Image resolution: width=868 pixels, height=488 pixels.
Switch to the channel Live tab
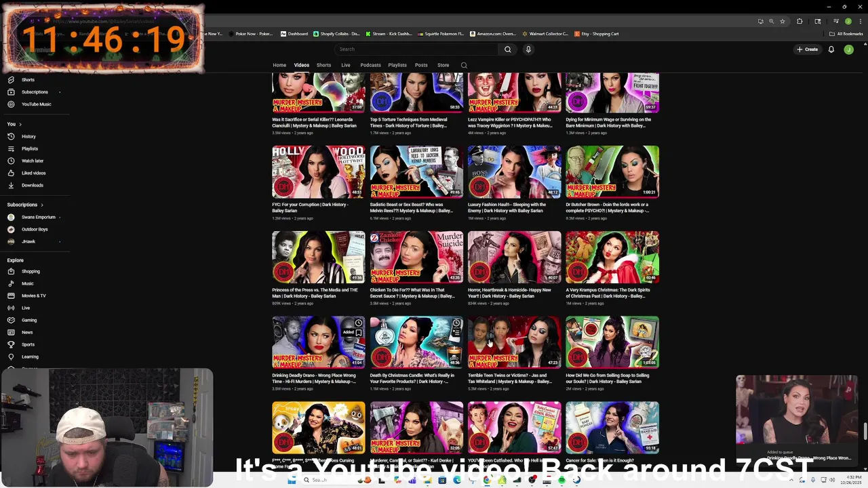pyautogui.click(x=346, y=65)
